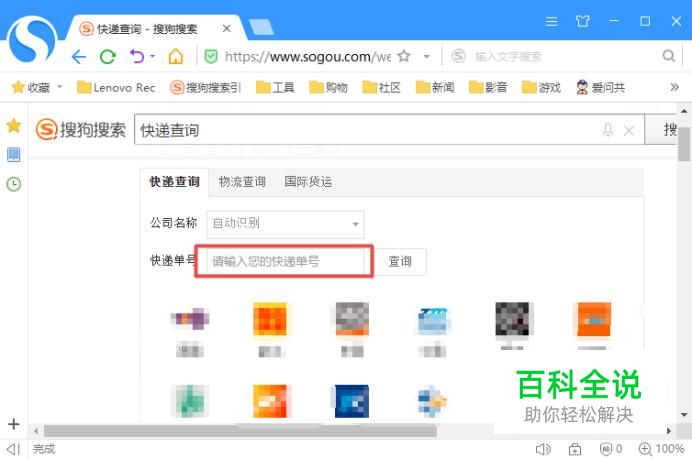Viewport: 692px width, 459px height.
Task: Click the horizontal scrollbar thumb
Action: point(240,431)
